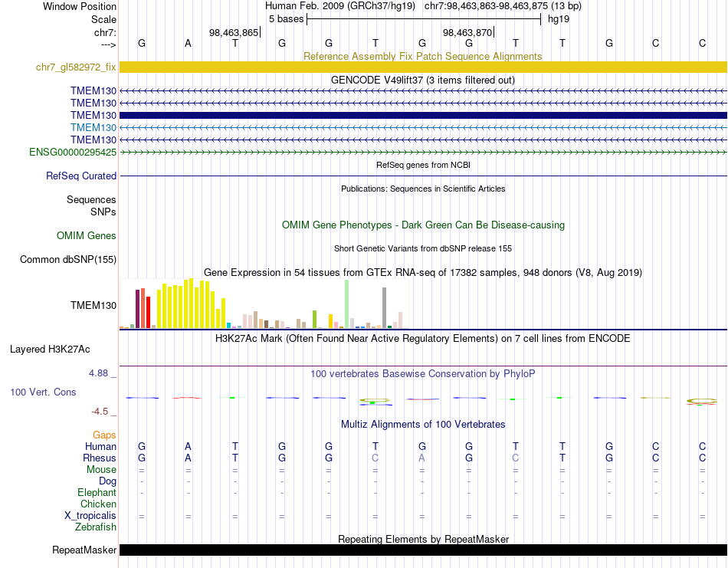Click the RepeatMasker track label

click(x=84, y=550)
